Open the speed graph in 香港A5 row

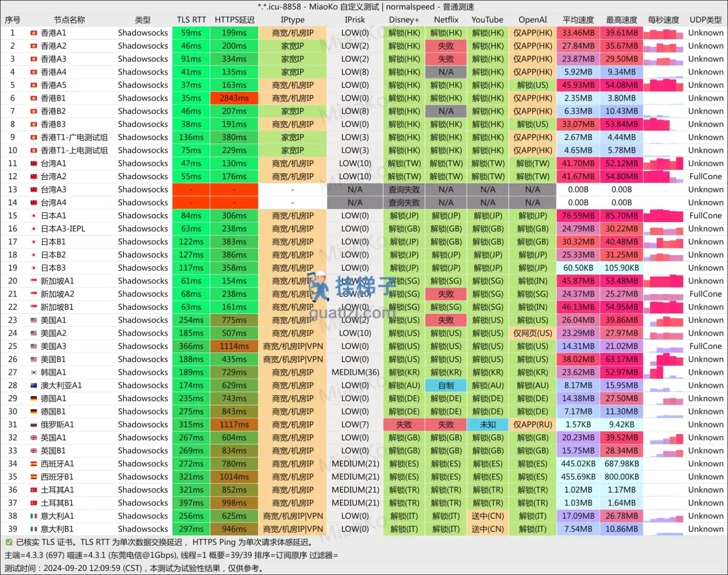point(663,85)
